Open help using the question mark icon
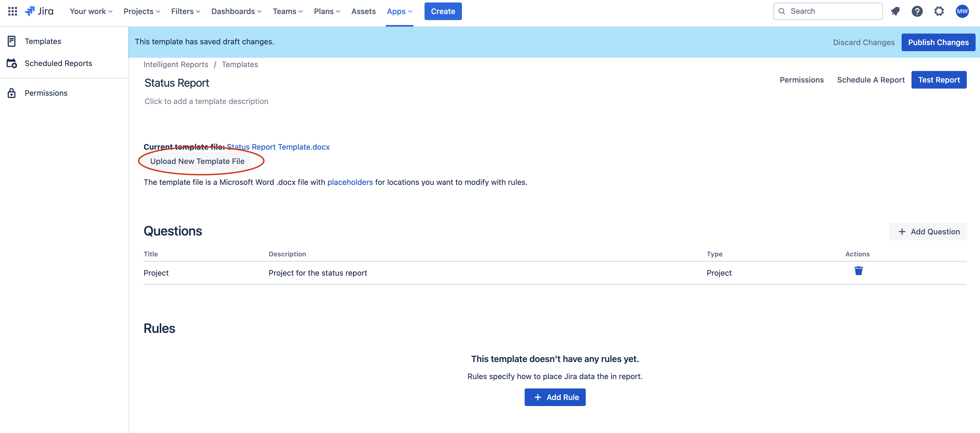The height and width of the screenshot is (433, 980). pos(917,11)
